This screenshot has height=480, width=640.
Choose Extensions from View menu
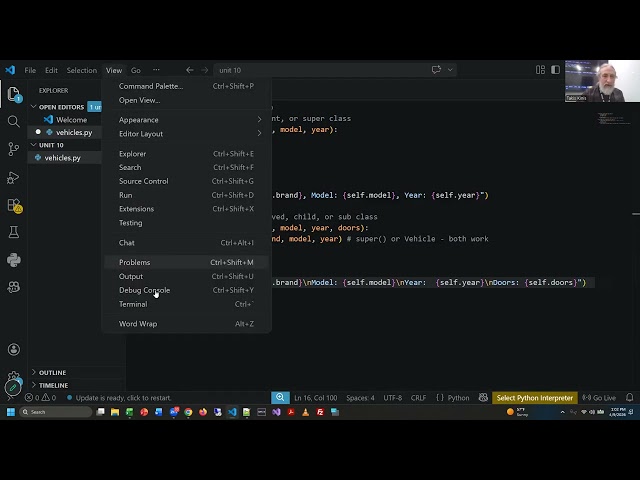point(186,209)
